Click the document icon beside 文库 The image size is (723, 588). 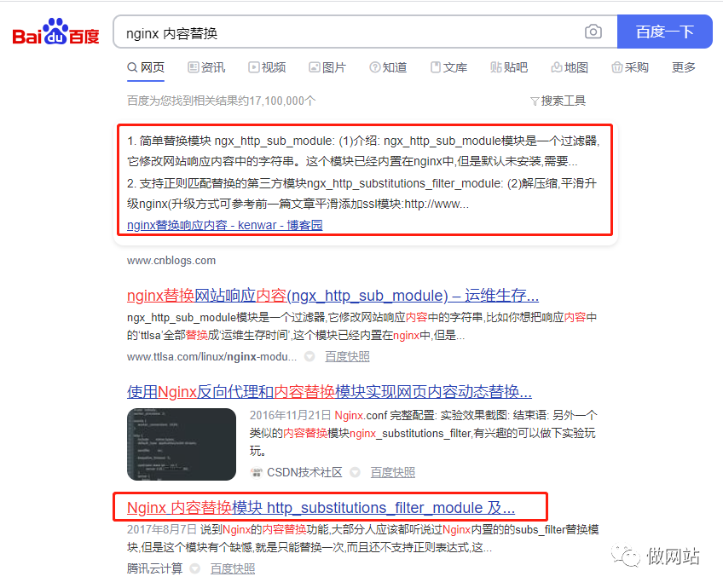pyautogui.click(x=436, y=67)
